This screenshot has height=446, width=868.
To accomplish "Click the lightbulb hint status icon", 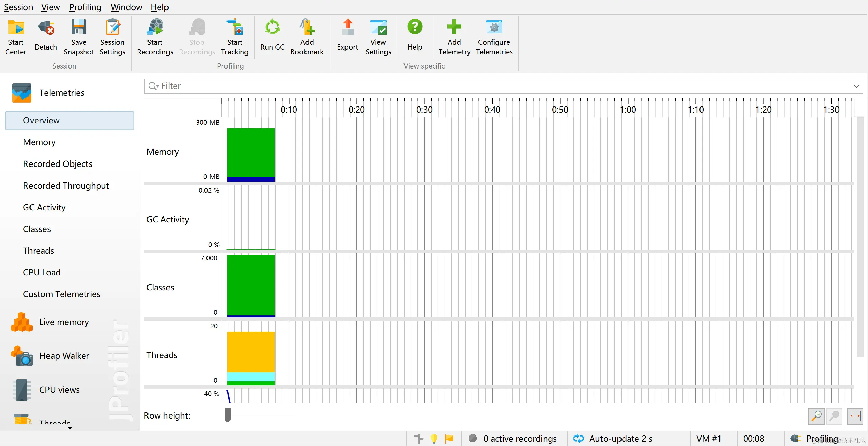I will tap(434, 439).
